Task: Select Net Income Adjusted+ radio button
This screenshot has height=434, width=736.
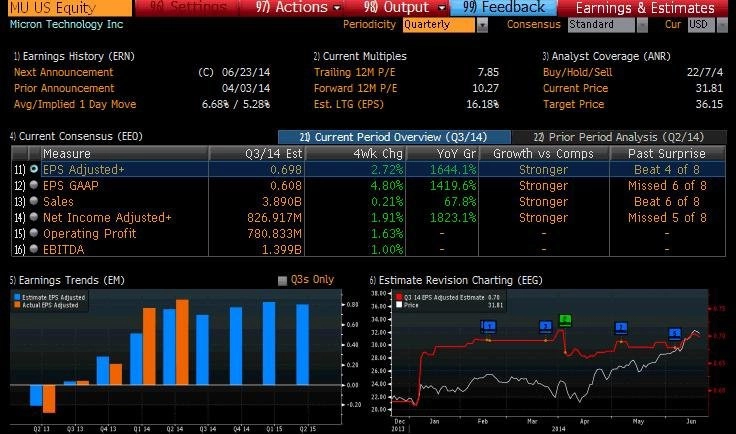Action: tap(34, 217)
